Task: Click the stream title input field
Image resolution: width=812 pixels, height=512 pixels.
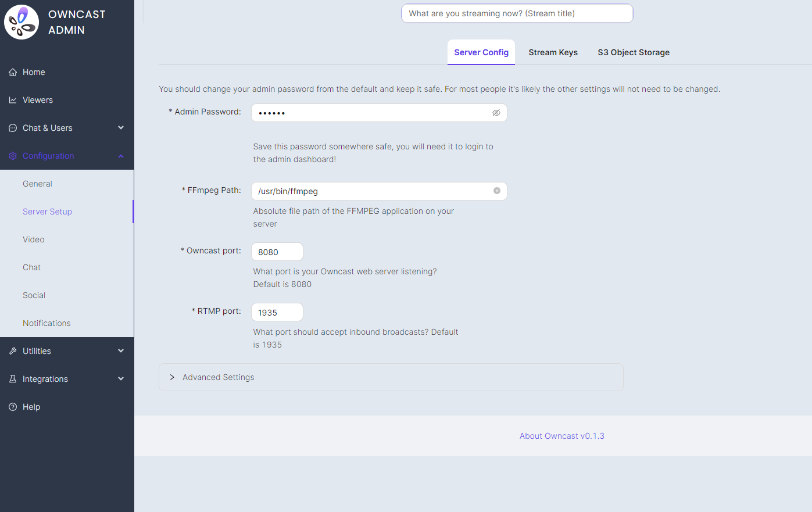Action: (x=517, y=13)
